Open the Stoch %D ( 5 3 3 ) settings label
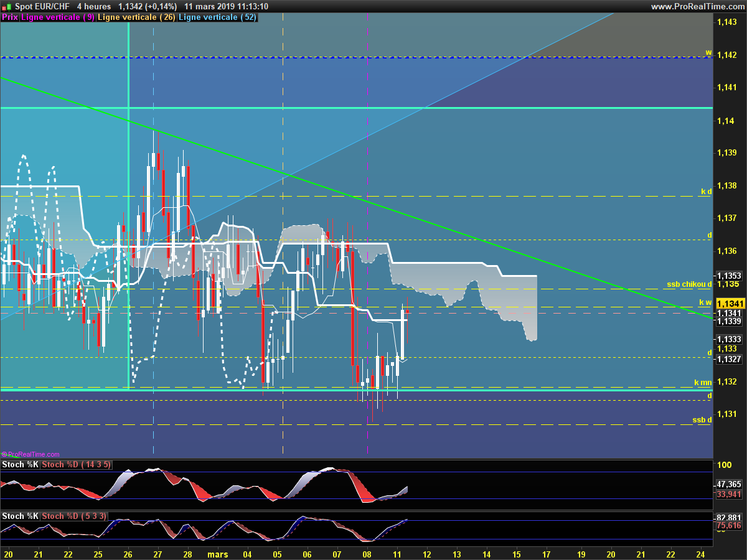The image size is (747, 560). coord(75,516)
